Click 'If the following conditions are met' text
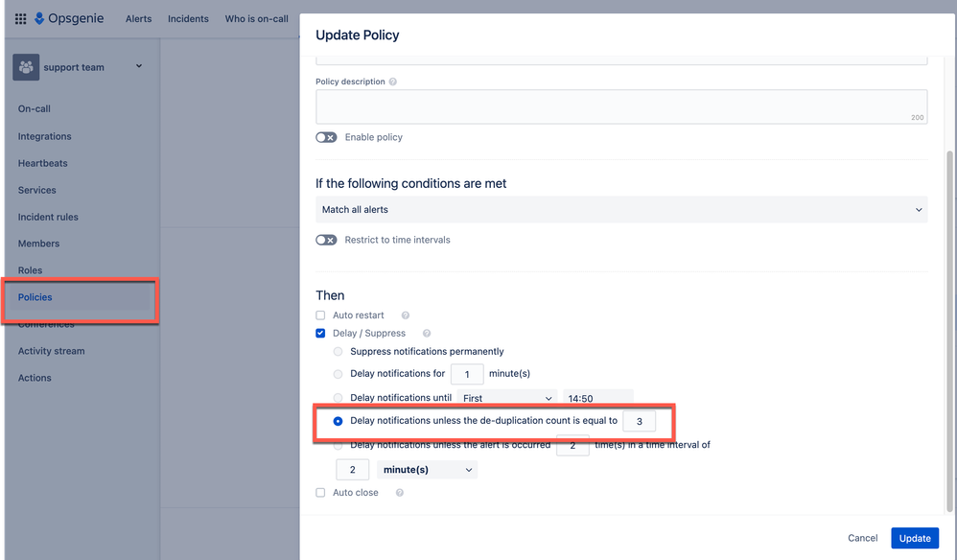Viewport: 957px width, 560px height. click(410, 183)
